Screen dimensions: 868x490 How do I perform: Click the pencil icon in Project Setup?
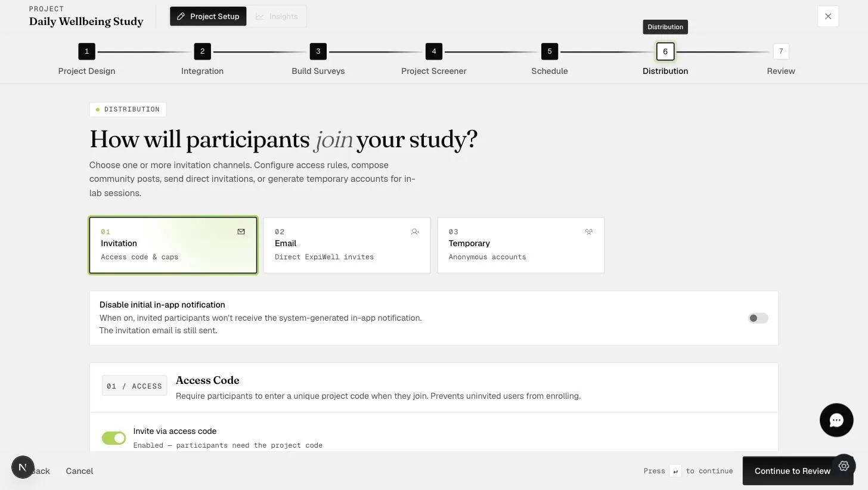181,16
